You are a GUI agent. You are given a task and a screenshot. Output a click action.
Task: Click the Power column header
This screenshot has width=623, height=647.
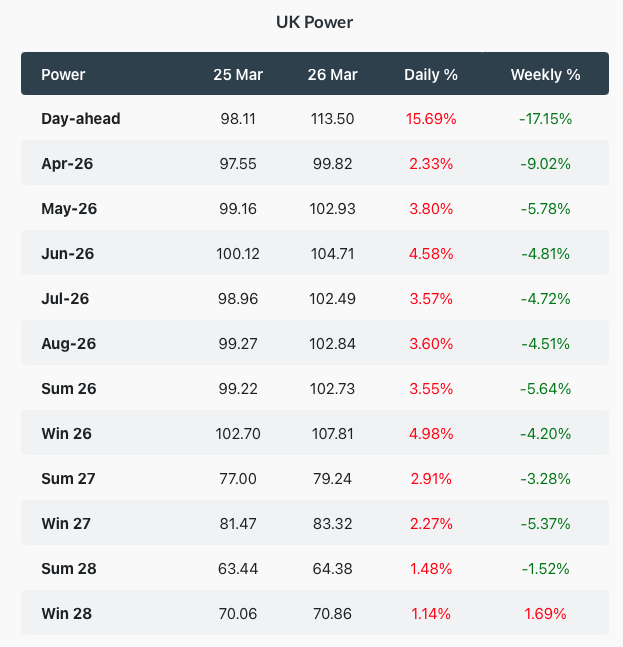click(x=63, y=74)
